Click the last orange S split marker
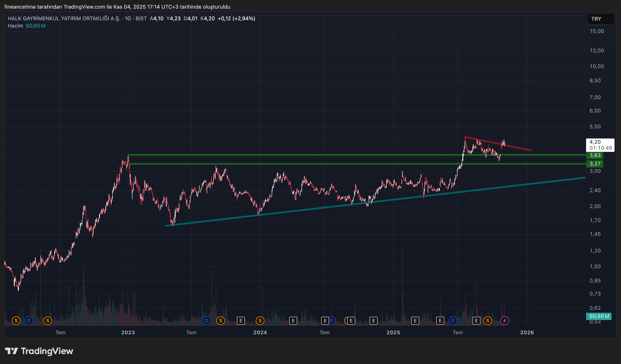621x364 pixels. (487, 321)
